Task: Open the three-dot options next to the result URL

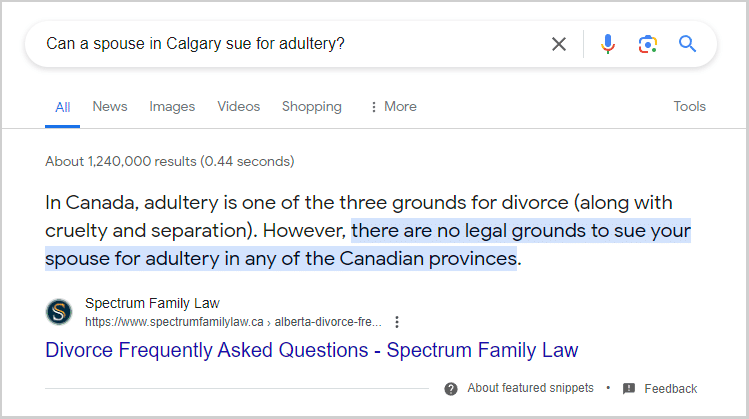Action: 397,322
